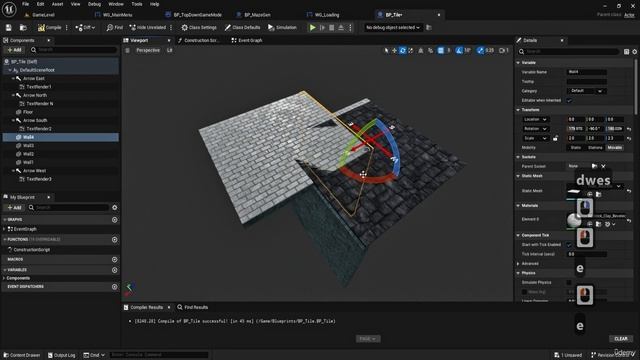The image size is (640, 360).
Task: Switch to the BP_MazeGen tab
Action: pyautogui.click(x=257, y=15)
